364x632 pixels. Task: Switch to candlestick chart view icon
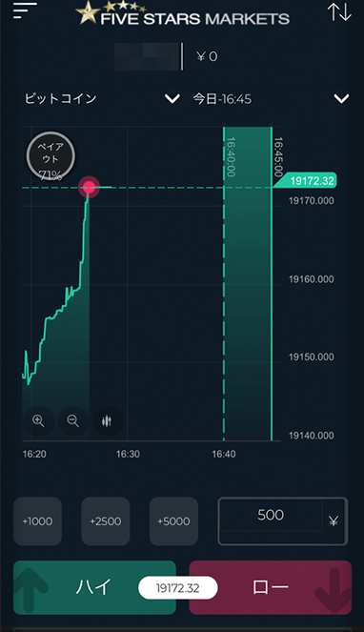(108, 421)
